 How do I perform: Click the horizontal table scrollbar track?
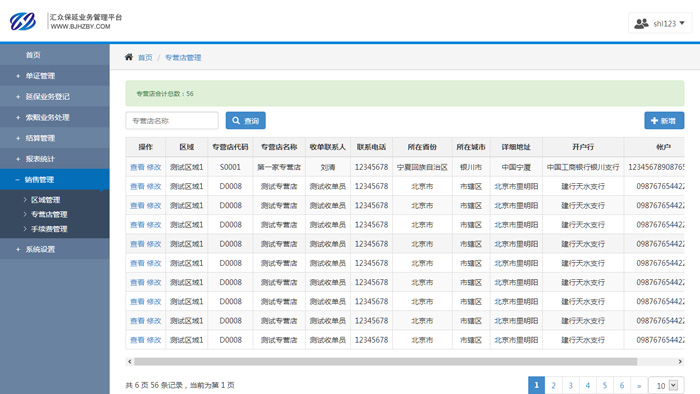385,361
